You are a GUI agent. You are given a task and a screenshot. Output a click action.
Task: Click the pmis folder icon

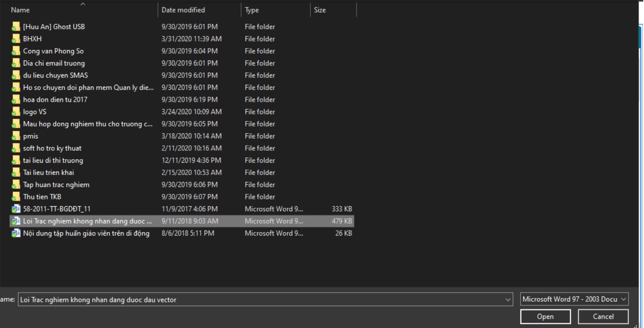[x=16, y=136]
